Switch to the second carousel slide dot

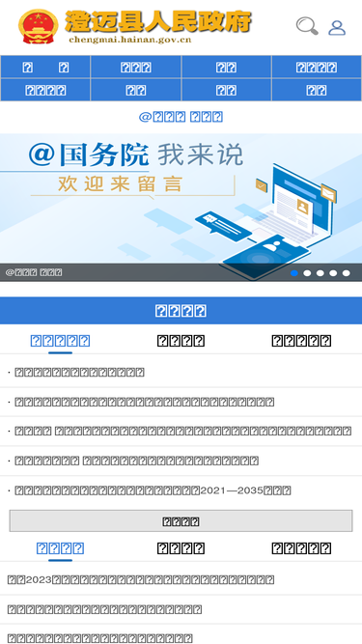307,273
